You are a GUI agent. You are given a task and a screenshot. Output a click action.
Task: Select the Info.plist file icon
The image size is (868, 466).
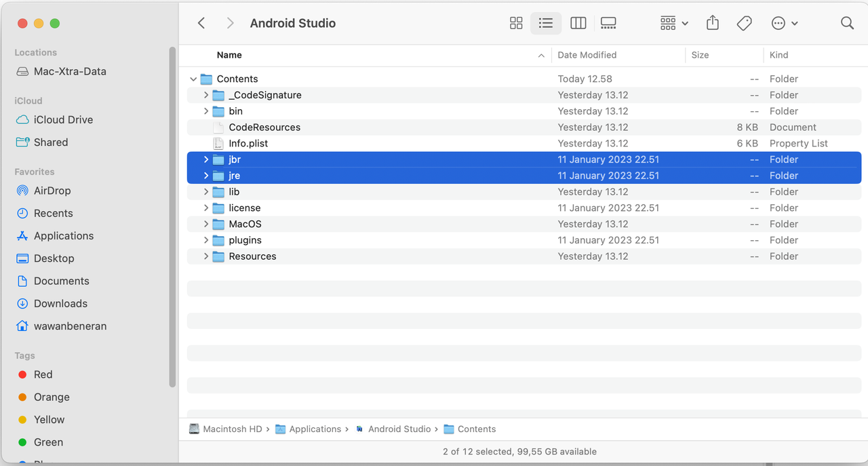218,143
